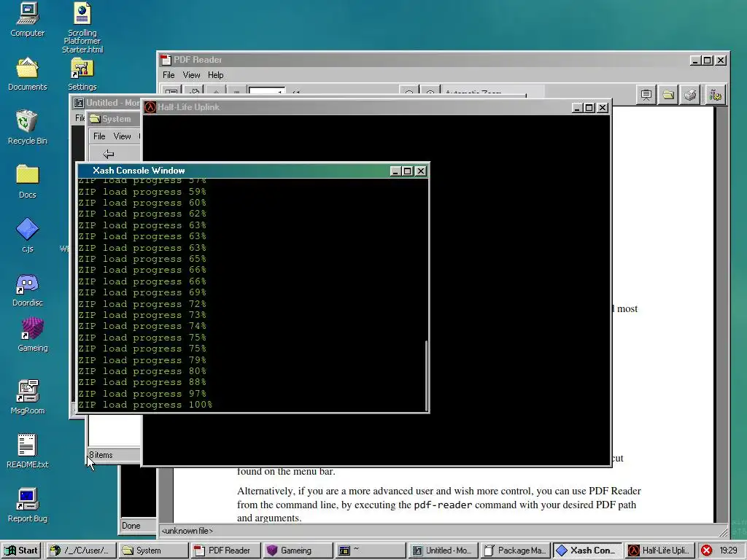
Task: Open the Help menu in PDF Reader
Action: pyautogui.click(x=215, y=75)
